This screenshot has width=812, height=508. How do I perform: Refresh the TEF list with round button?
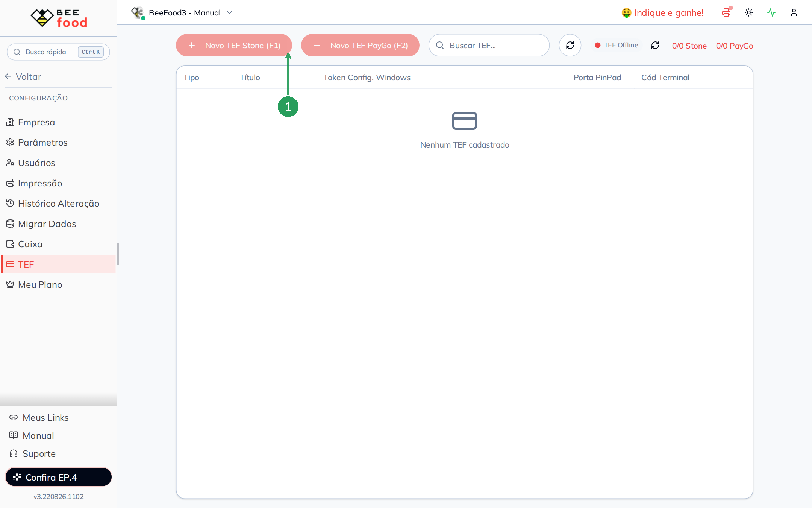coord(570,45)
